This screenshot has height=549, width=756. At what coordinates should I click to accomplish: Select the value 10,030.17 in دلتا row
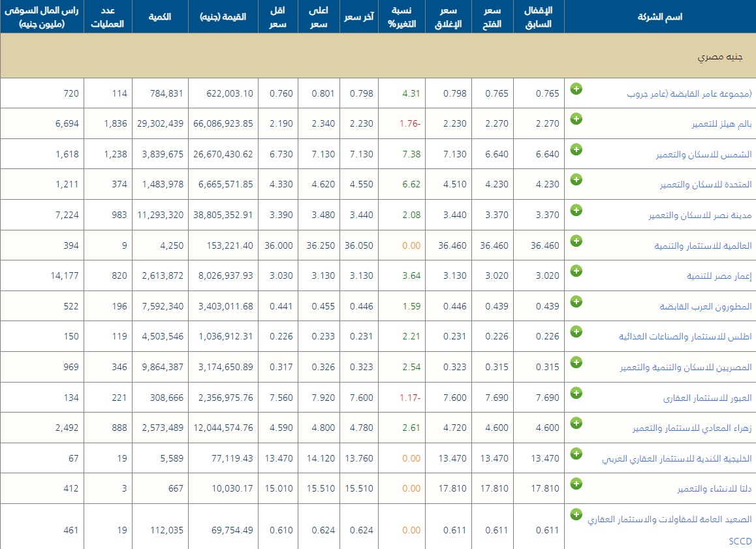pyautogui.click(x=232, y=488)
